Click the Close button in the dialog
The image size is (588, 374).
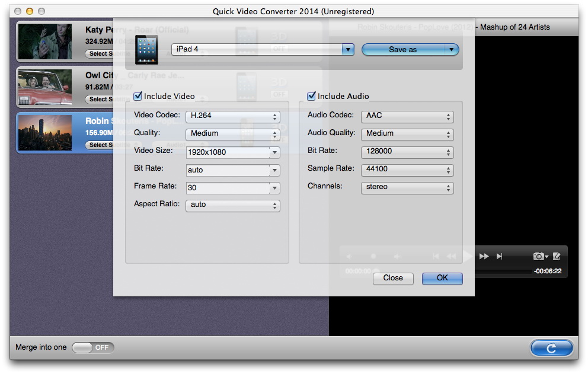[x=393, y=279]
